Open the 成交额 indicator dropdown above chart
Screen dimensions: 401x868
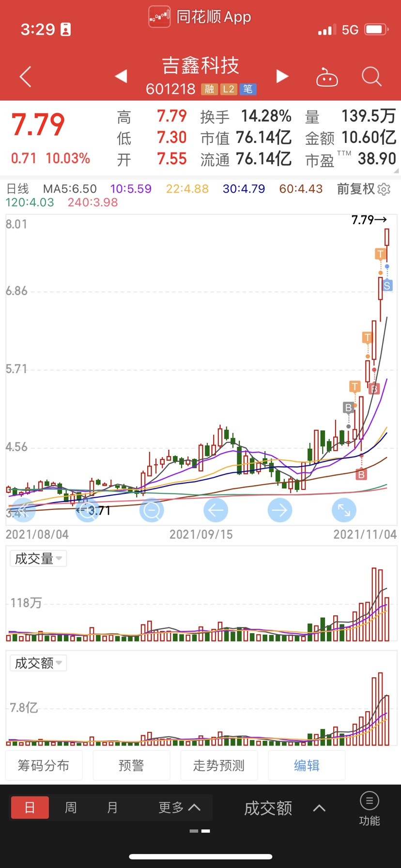38,663
